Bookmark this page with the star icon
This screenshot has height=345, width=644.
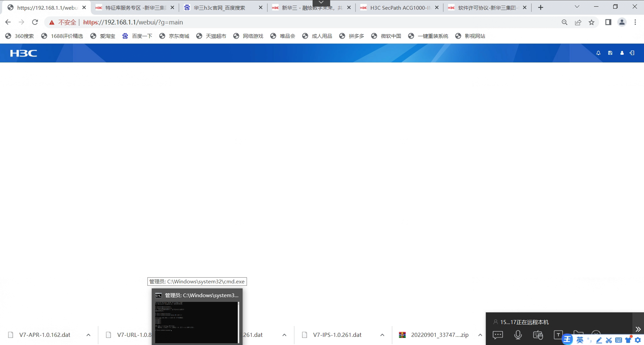click(591, 22)
